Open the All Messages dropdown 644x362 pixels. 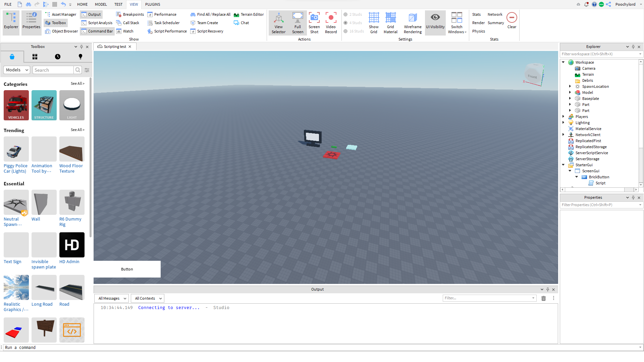[112, 298]
